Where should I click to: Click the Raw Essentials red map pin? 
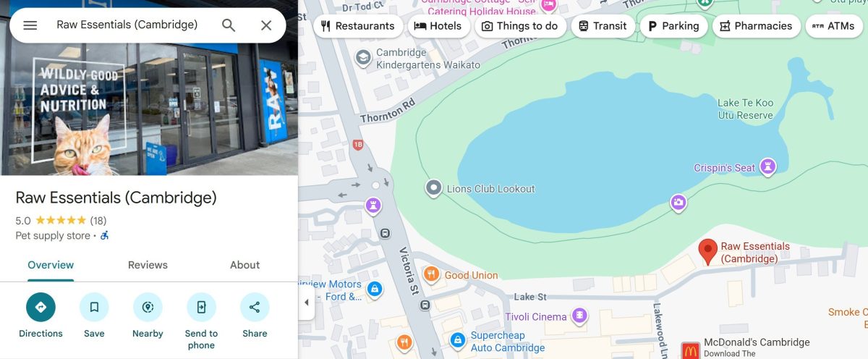tap(707, 252)
